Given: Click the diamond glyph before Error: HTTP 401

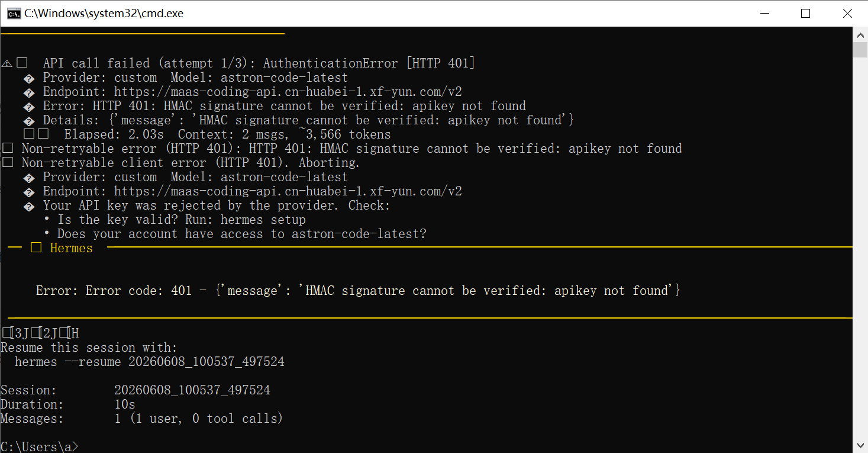Looking at the screenshot, I should [x=28, y=107].
